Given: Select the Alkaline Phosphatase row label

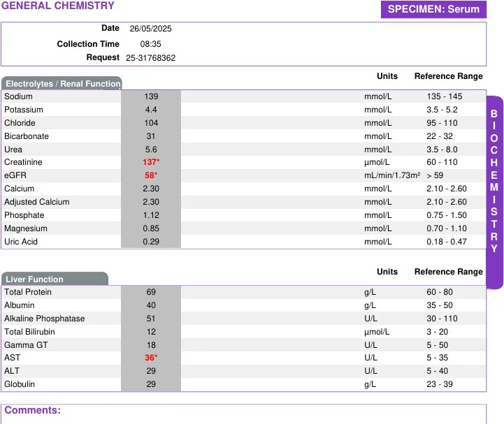Looking at the screenshot, I should pos(44,319).
